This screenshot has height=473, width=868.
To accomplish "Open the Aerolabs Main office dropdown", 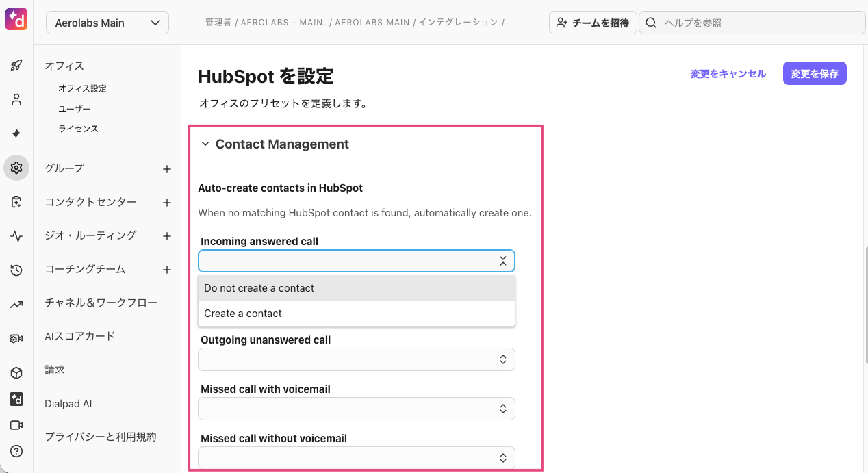I will pos(107,23).
